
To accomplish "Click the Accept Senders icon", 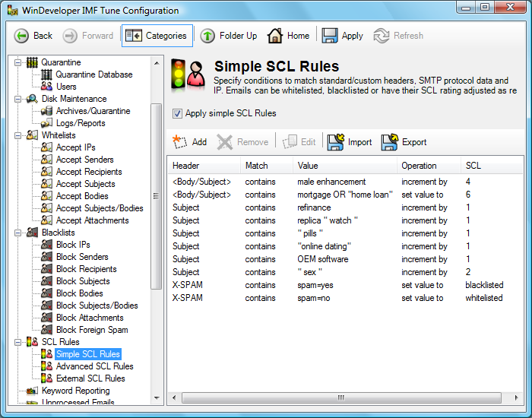I will coord(46,160).
